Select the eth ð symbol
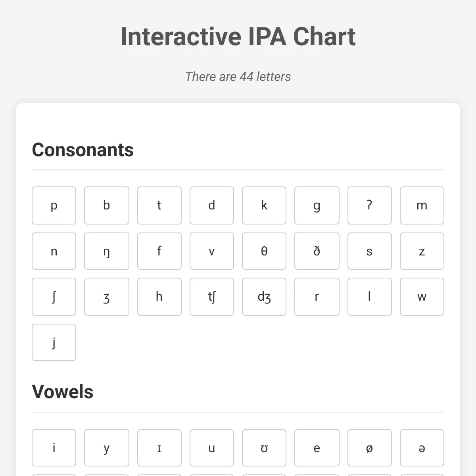The image size is (476, 476). pyautogui.click(x=317, y=251)
